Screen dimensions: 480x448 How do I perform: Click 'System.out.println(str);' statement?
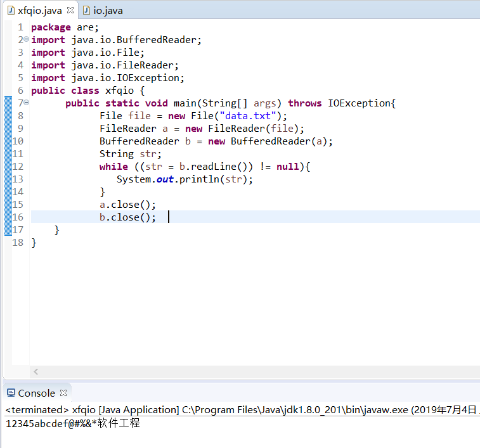tap(185, 179)
